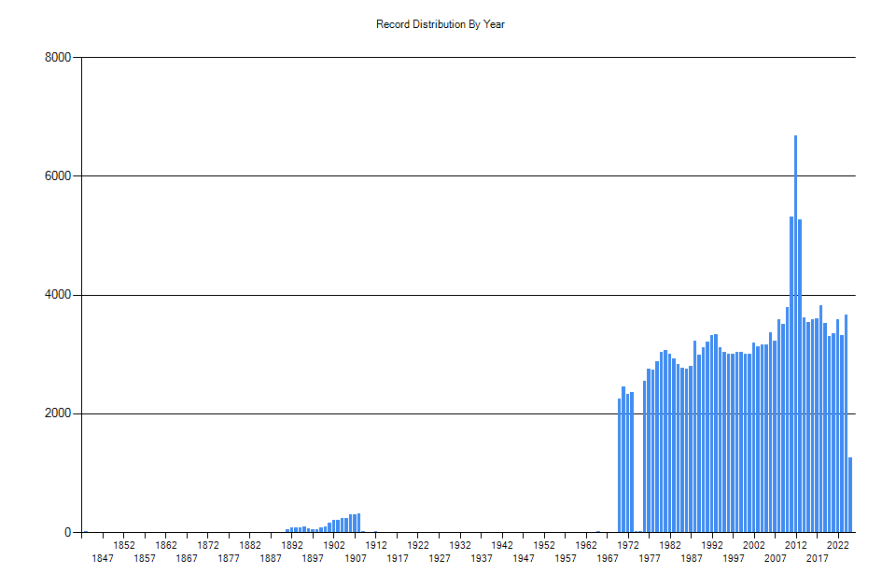The width and height of the screenshot is (882, 588).
Task: Click the 0 label on the y-axis
Action: tap(68, 532)
